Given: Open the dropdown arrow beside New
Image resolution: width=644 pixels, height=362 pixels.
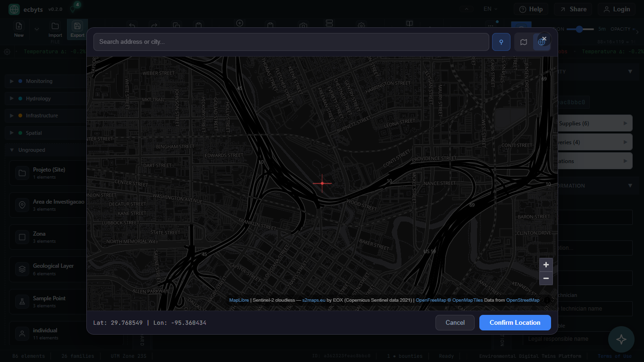Looking at the screenshot, I should coord(37,29).
